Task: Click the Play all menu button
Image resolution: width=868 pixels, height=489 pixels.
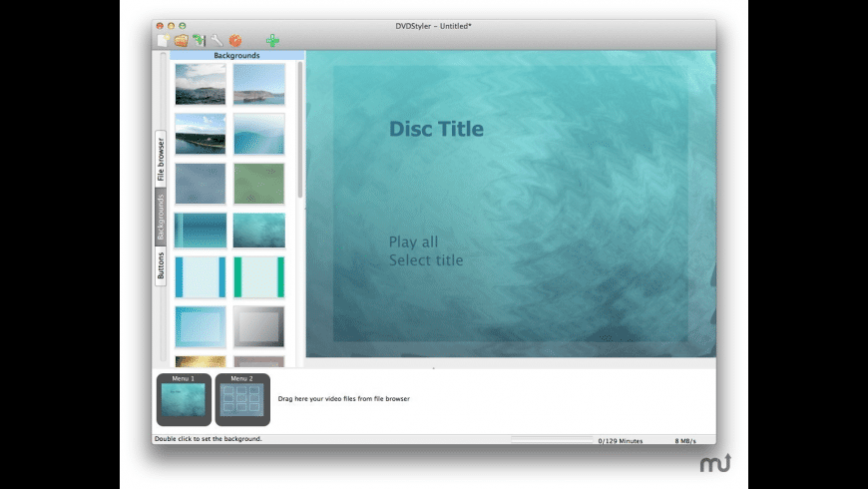Action: (413, 242)
